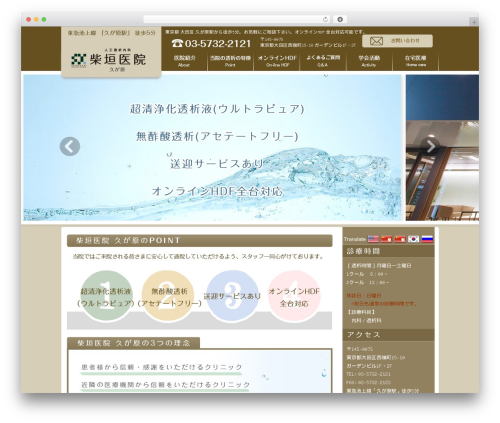Open the 当院の透析の特徴 Point menu item
The width and height of the screenshot is (500, 423).
(230, 61)
